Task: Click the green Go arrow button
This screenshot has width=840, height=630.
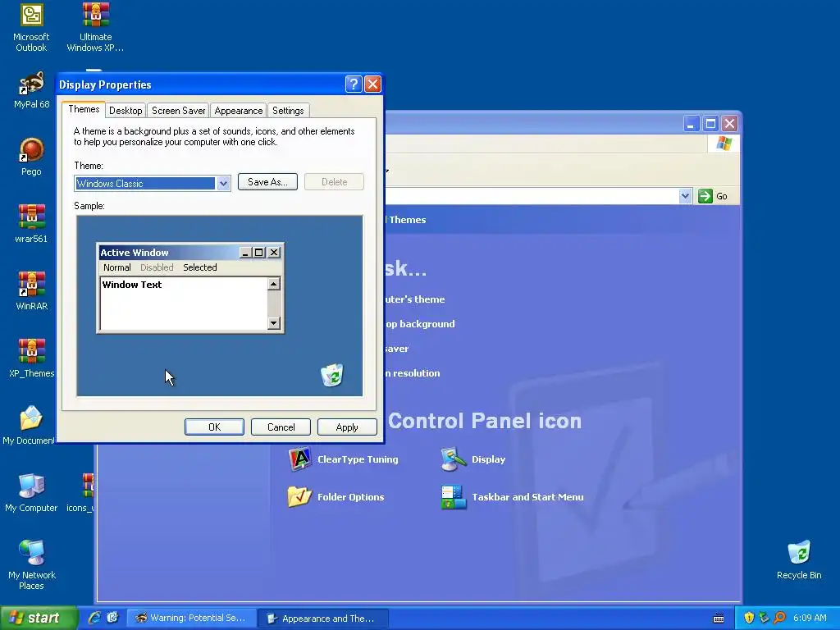Action: pyautogui.click(x=705, y=196)
